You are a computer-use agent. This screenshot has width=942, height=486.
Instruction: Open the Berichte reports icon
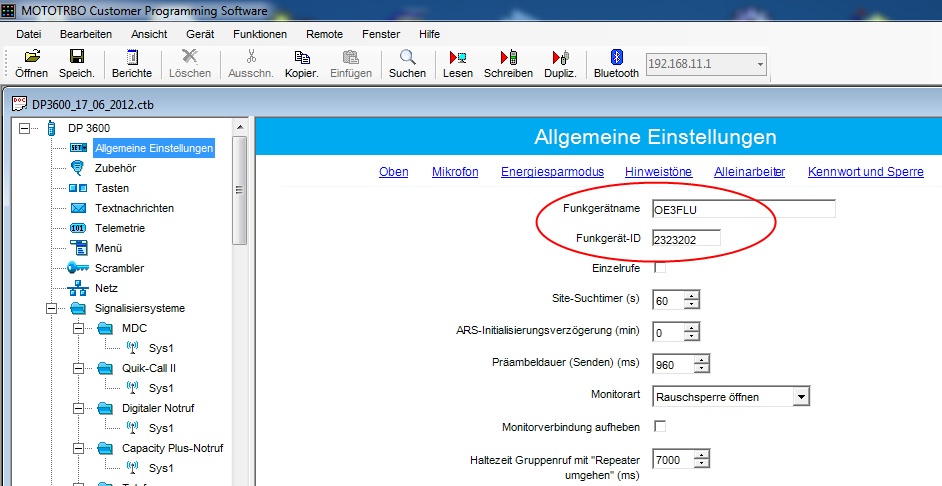[132, 57]
